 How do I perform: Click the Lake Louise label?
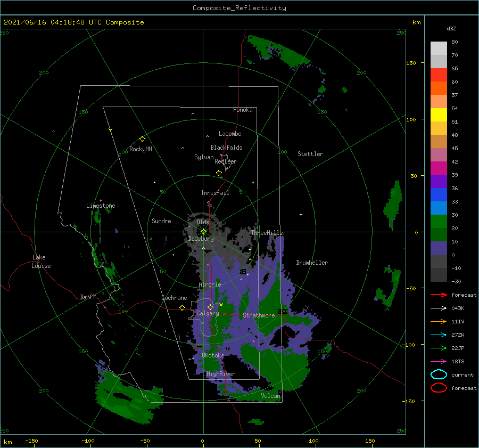coord(42,262)
